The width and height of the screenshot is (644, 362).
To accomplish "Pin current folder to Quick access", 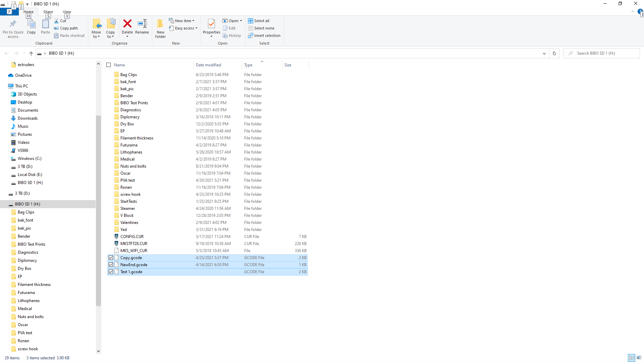I will [x=13, y=28].
